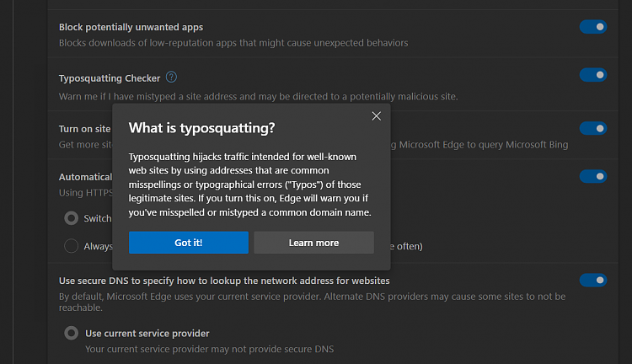The image size is (632, 364).
Task: Toggle the Use secure DNS switch
Action: 593,280
